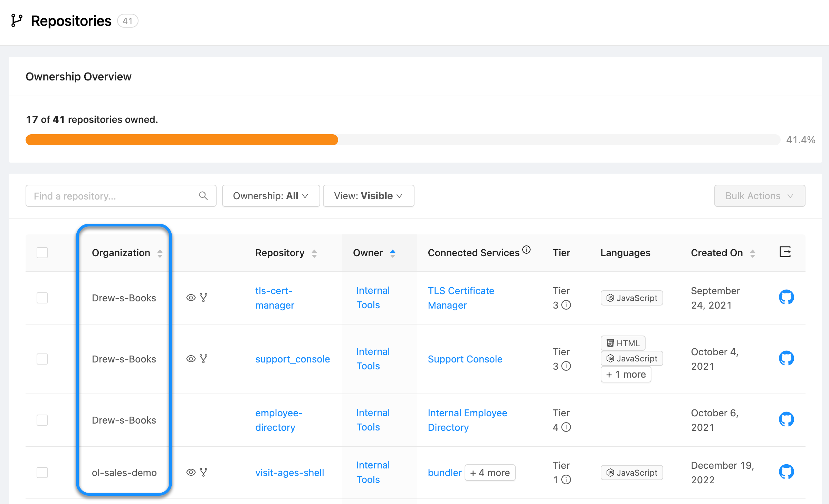This screenshot has height=504, width=829.
Task: Toggle the eye icon on the tls-cert-manager row
Action: (x=191, y=297)
